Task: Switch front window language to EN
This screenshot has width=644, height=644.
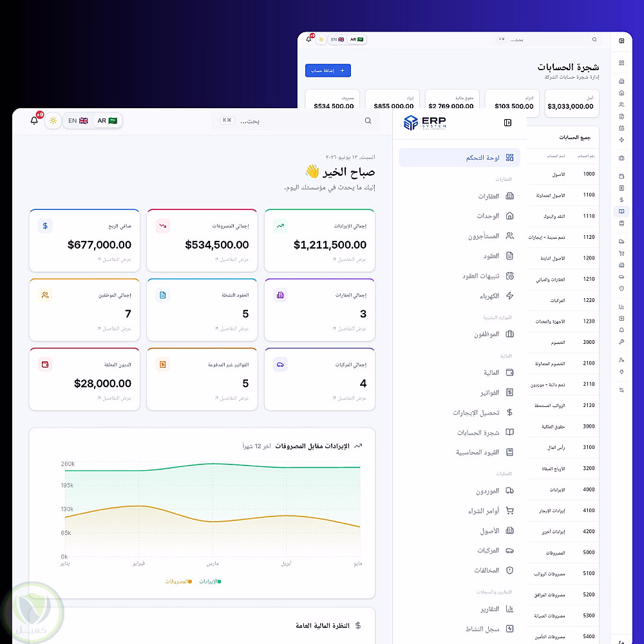Action: click(x=78, y=121)
